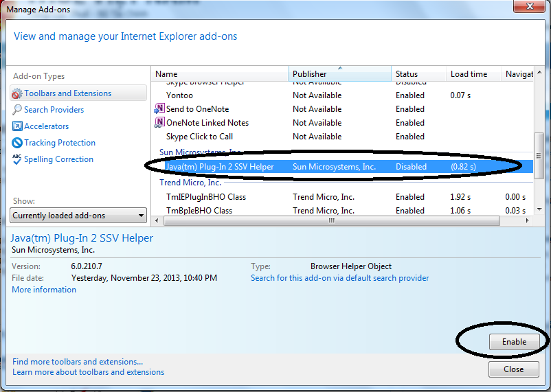Viewport: 551px width, 392px height.
Task: Click the Tracking Protection blocked icon
Action: [17, 143]
